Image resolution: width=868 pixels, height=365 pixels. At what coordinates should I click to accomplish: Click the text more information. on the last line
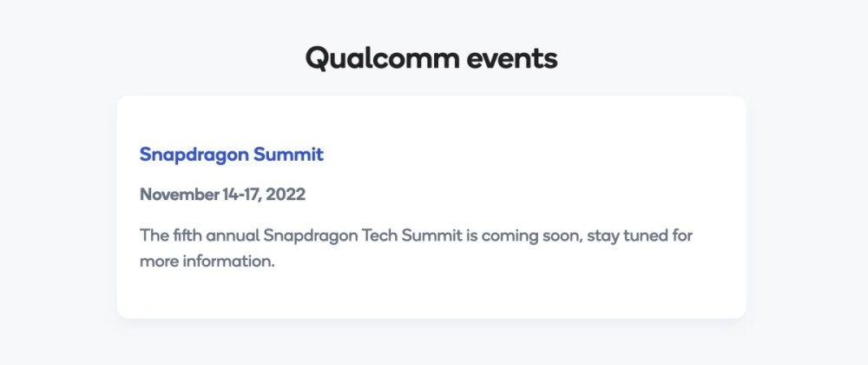pyautogui.click(x=207, y=261)
